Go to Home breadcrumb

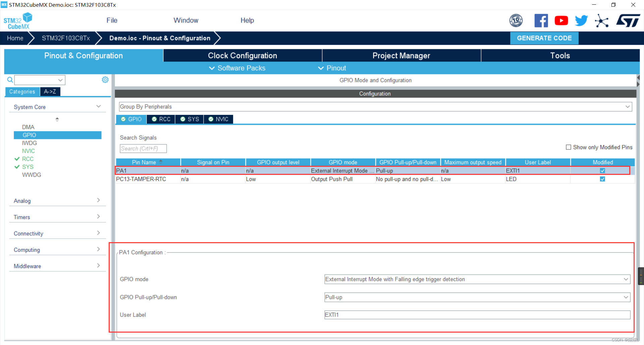(x=15, y=38)
